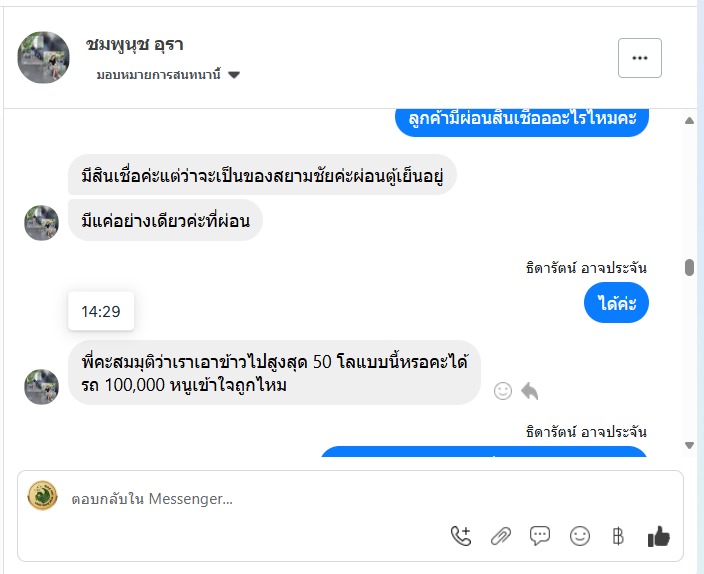Click the contact name ชมพูนุช อุรา
The height and width of the screenshot is (574, 704).
(135, 45)
